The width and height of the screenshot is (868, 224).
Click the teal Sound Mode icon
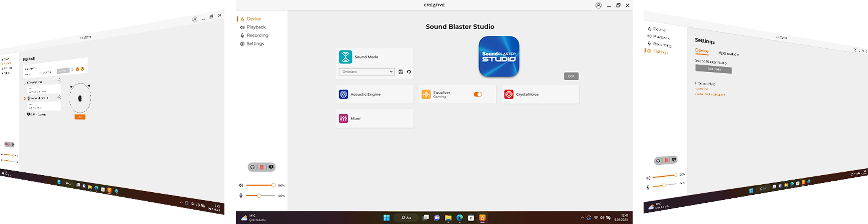pos(346,57)
